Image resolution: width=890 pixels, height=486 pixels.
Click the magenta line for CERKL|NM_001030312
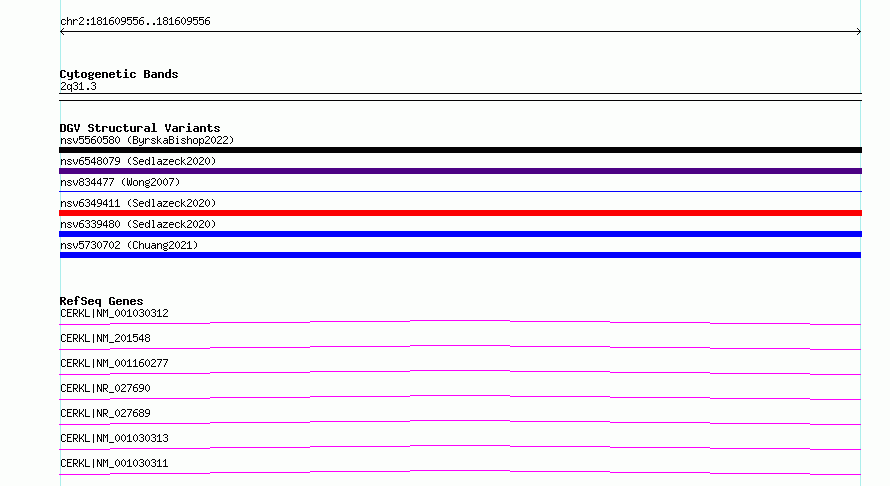coord(460,322)
